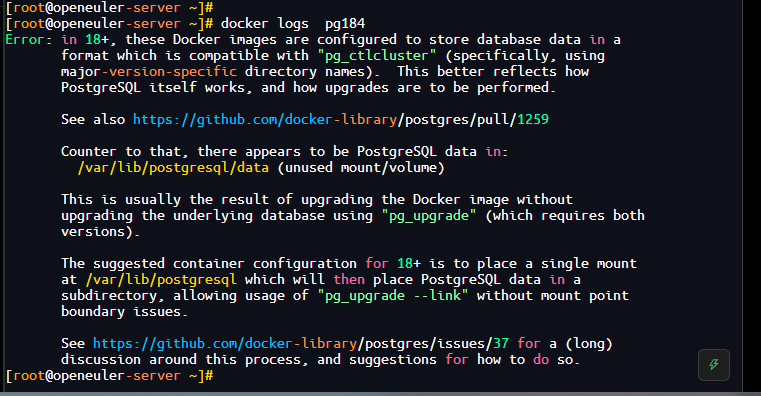This screenshot has width=761, height=396.
Task: Click the first empty prompt line
Action: tap(109, 7)
